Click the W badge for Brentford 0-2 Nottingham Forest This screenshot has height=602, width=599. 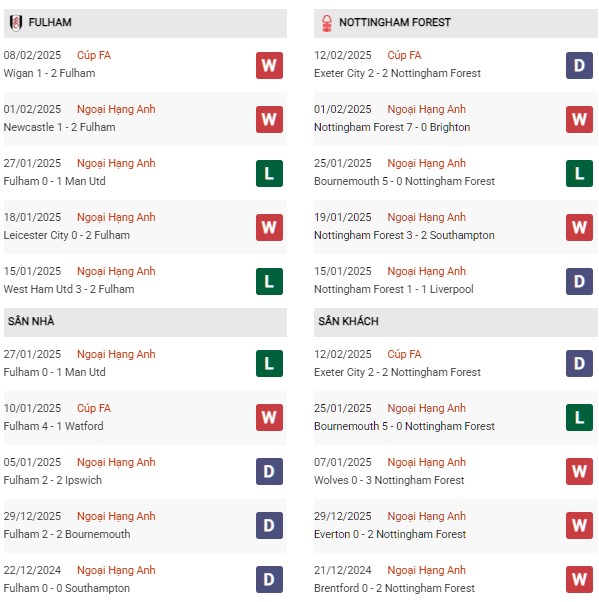pyautogui.click(x=579, y=579)
